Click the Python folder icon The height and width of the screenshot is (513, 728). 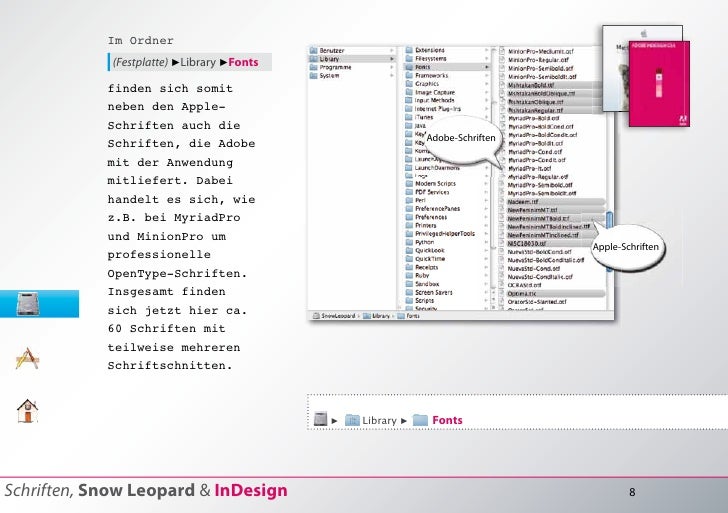click(409, 242)
